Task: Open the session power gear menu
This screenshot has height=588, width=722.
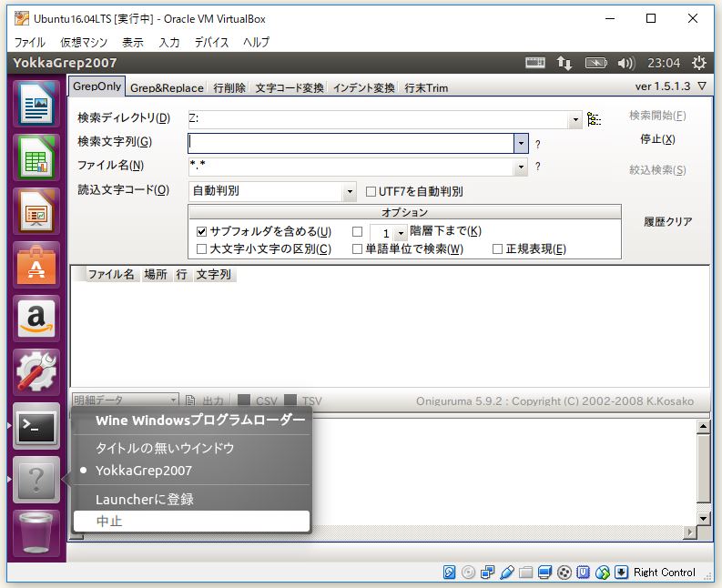Action: [x=699, y=63]
